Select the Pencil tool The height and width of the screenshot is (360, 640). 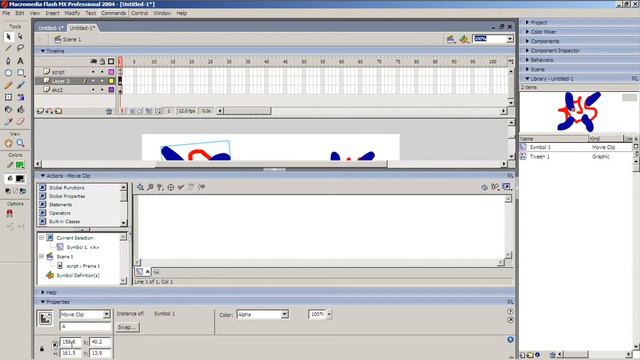pos(8,85)
